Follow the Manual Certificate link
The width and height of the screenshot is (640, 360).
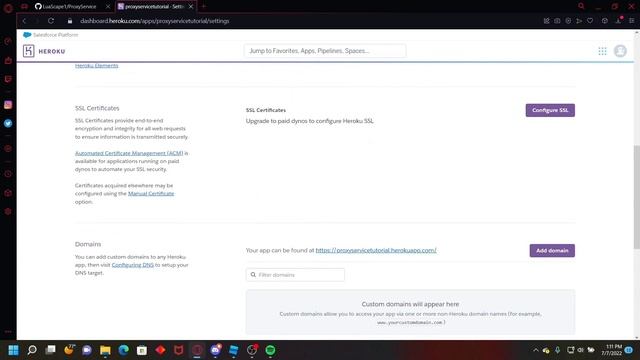pos(151,193)
